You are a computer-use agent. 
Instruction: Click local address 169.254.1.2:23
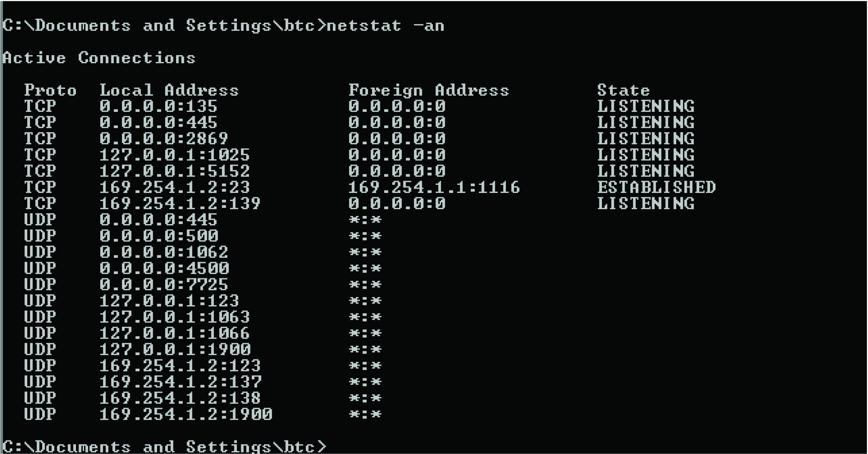175,187
